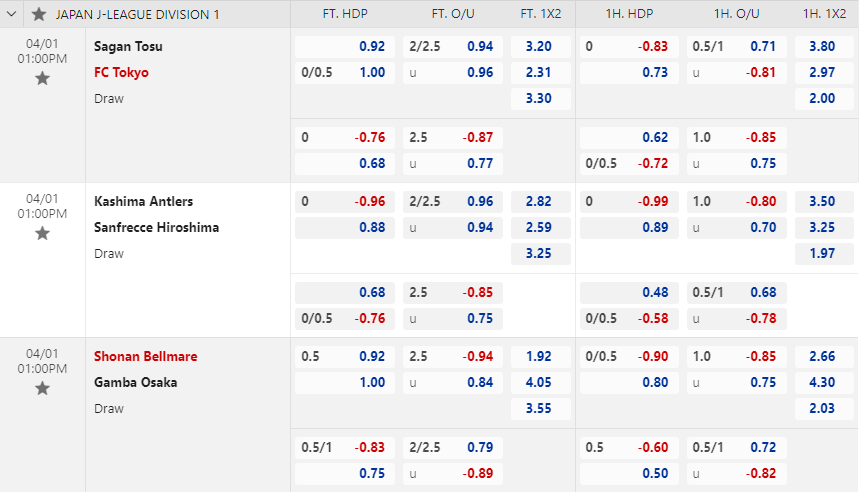This screenshot has width=859, height=492.
Task: Choose alternate under odds 0.77 in Sagan Tosu match
Action: point(453,163)
